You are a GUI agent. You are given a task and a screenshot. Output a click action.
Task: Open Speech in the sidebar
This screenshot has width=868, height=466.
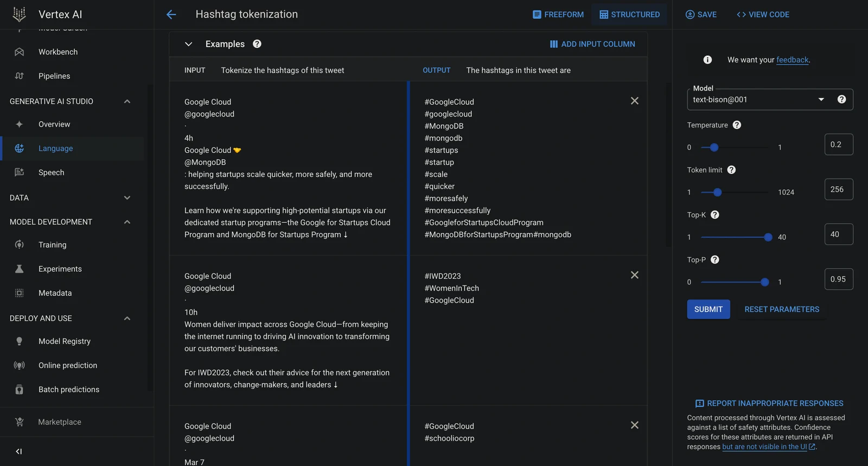tap(52, 173)
